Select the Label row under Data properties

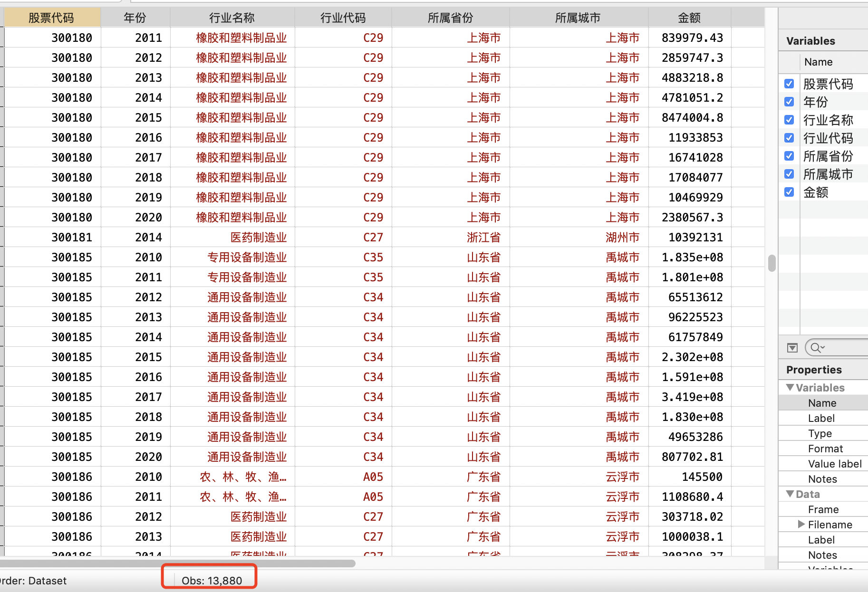tap(823, 540)
